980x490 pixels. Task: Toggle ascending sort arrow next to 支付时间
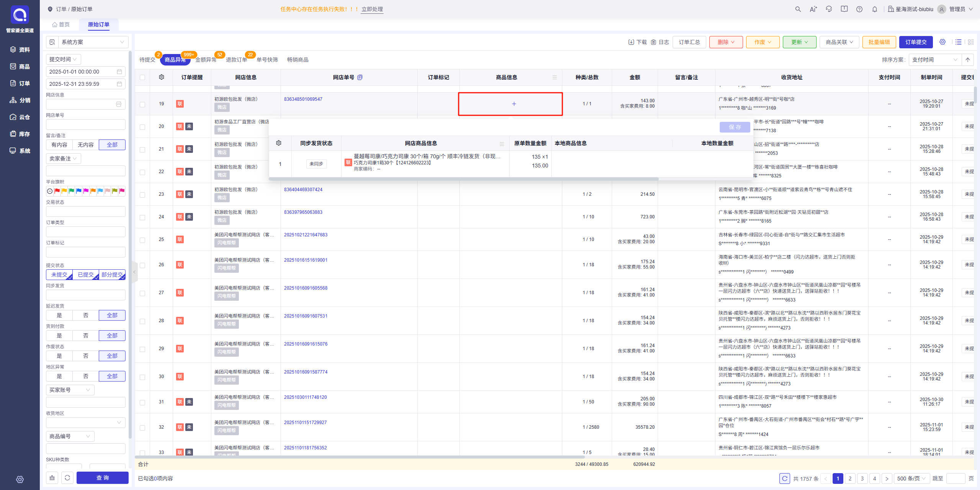(x=968, y=60)
